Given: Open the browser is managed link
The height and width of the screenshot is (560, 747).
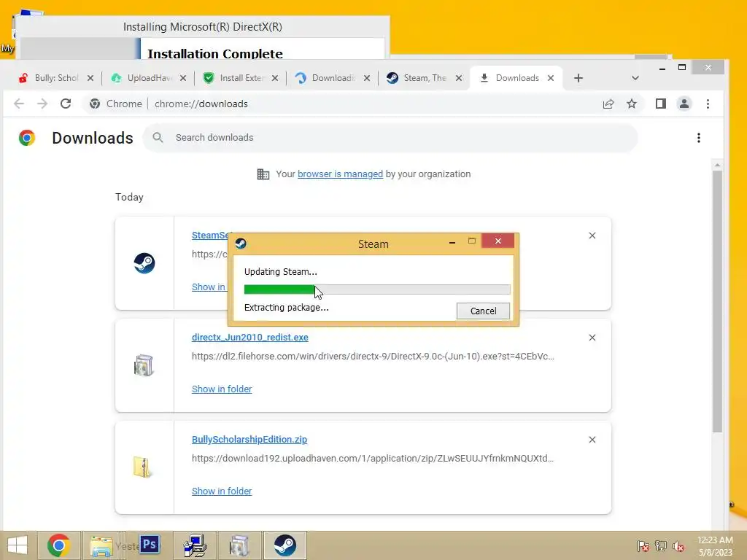Looking at the screenshot, I should (x=340, y=174).
